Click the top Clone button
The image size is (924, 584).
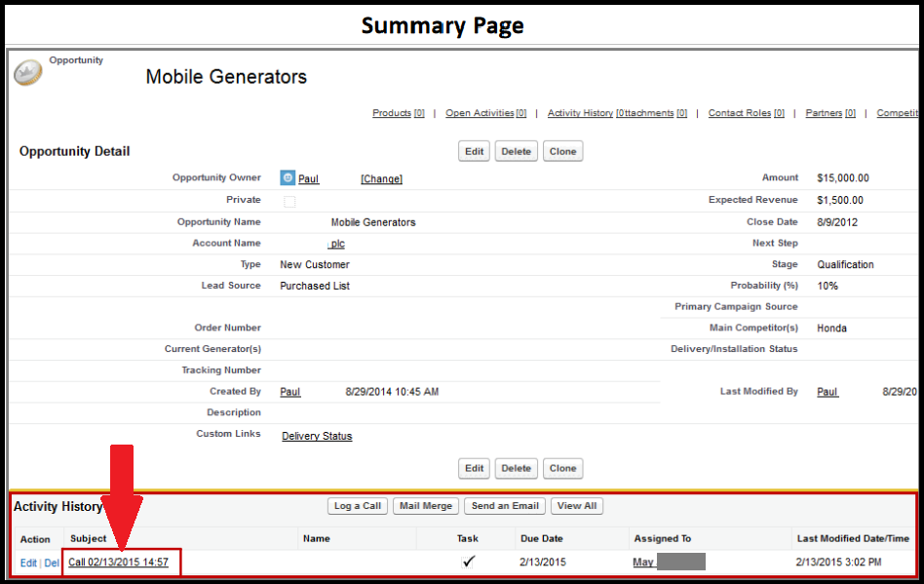pos(562,151)
